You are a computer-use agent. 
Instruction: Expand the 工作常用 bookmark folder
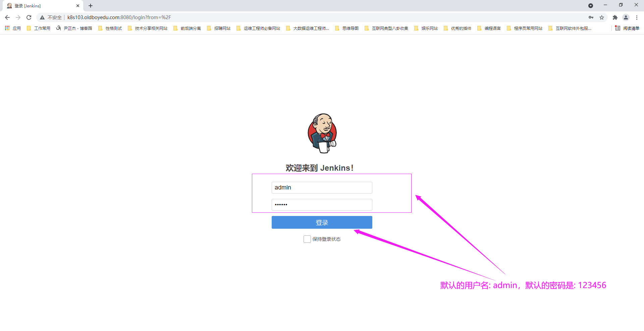click(x=39, y=29)
